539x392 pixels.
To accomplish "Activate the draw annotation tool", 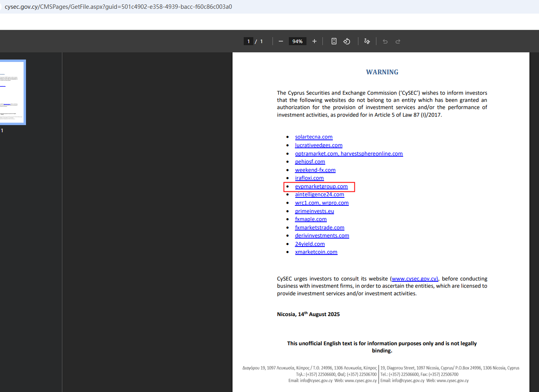I will 367,41.
